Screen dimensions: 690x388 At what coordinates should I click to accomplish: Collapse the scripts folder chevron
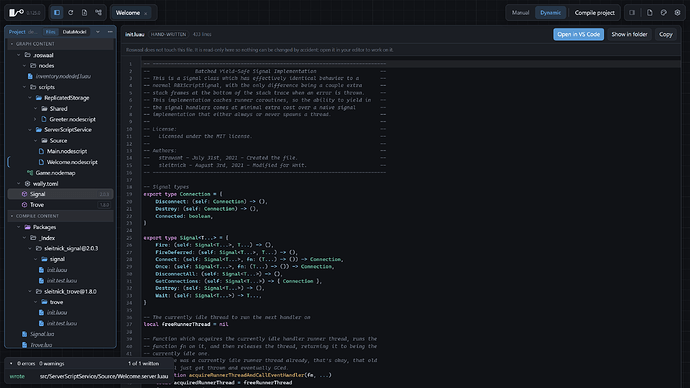[x=24, y=87]
